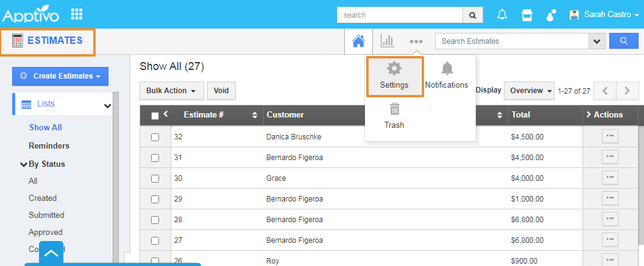This screenshot has width=644, height=266.
Task: Select Reminders in the left sidebar
Action: click(49, 145)
